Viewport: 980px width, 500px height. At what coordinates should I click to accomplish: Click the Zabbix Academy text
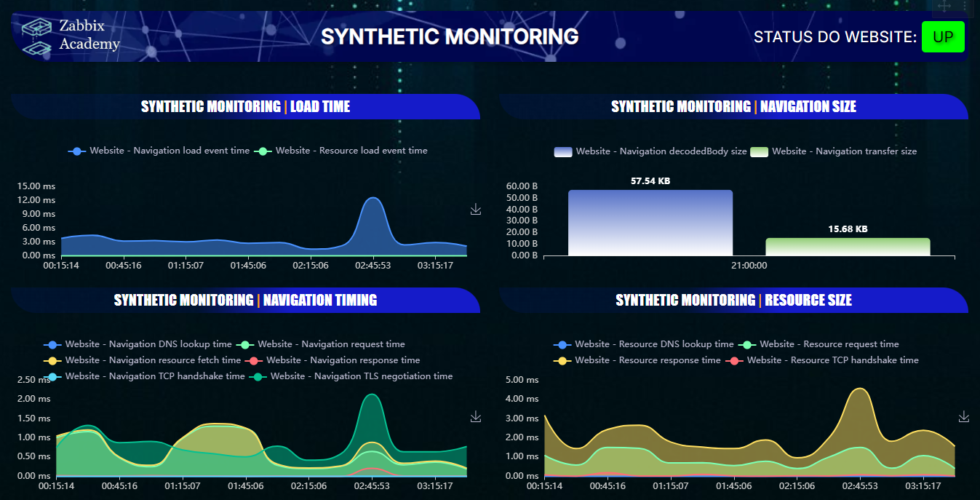(89, 35)
